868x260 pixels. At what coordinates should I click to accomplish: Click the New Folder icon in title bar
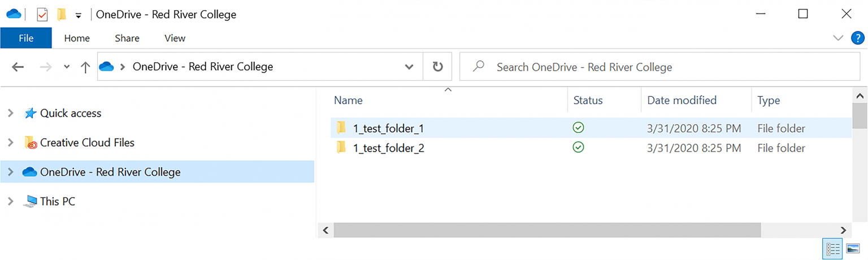click(62, 14)
